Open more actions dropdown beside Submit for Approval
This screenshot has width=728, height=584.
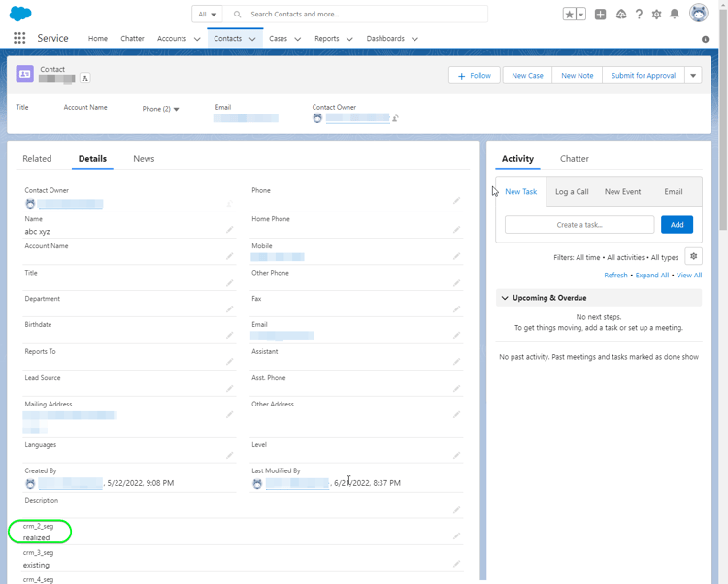[693, 76]
